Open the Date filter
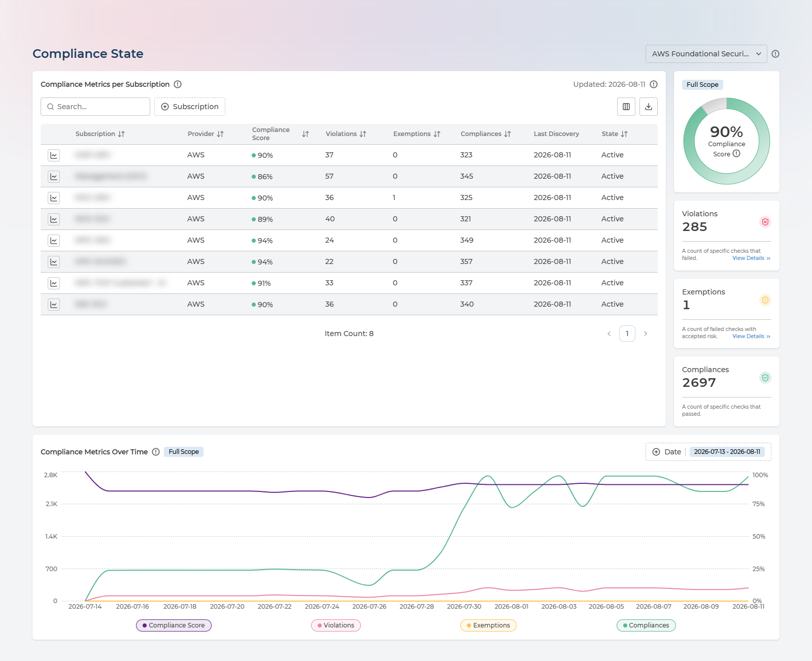Viewport: 812px width, 661px height. [x=667, y=452]
